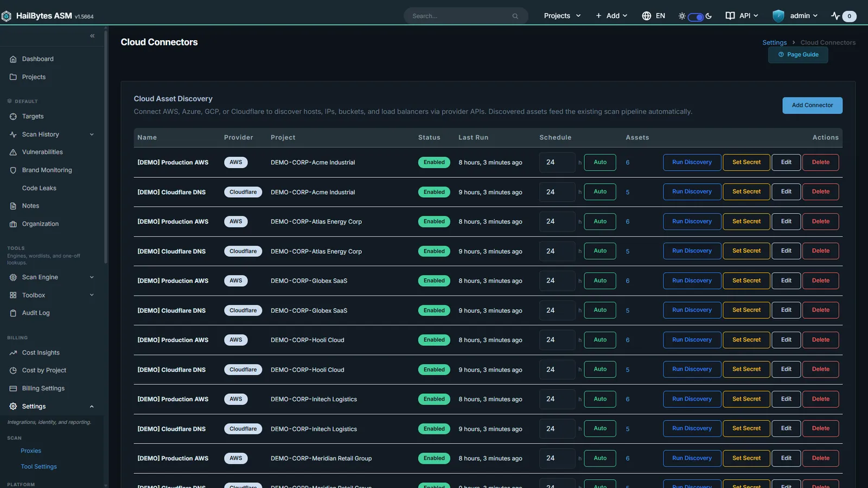Open the Brand Monitoring page
This screenshot has height=488, width=868.
point(47,170)
